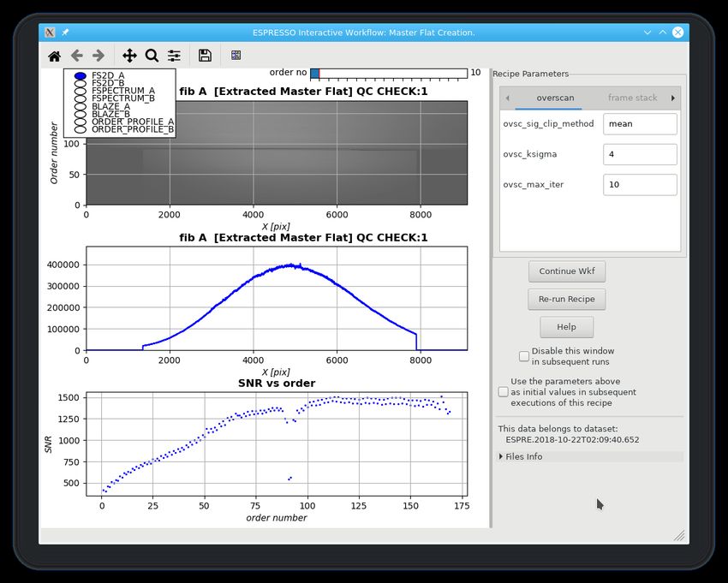Select FS2D_B radio button

81,83
